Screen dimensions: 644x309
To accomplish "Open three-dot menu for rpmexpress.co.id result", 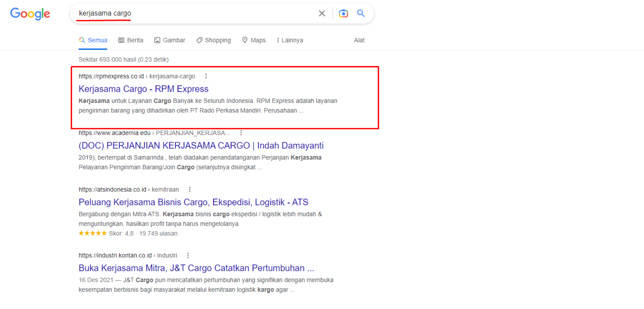I will coord(206,76).
